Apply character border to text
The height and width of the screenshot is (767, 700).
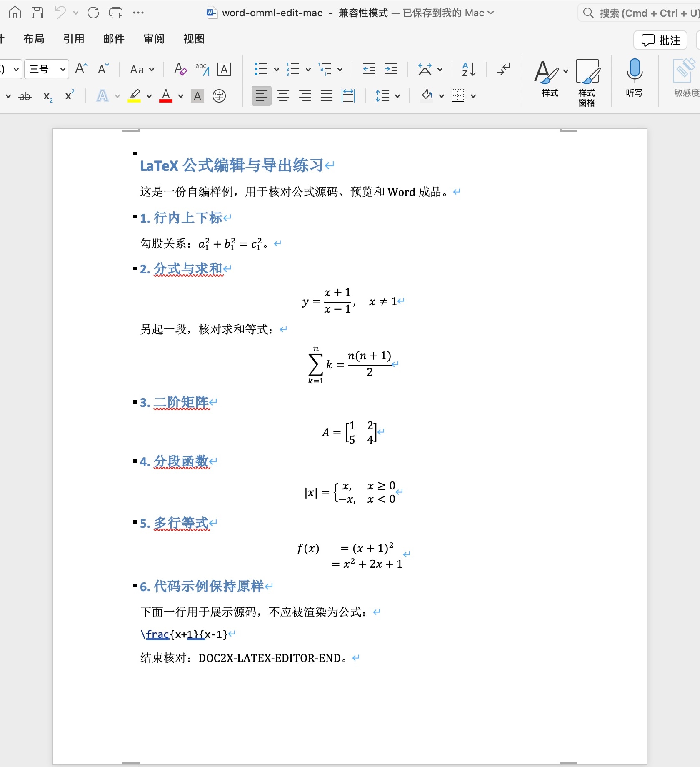click(x=224, y=69)
